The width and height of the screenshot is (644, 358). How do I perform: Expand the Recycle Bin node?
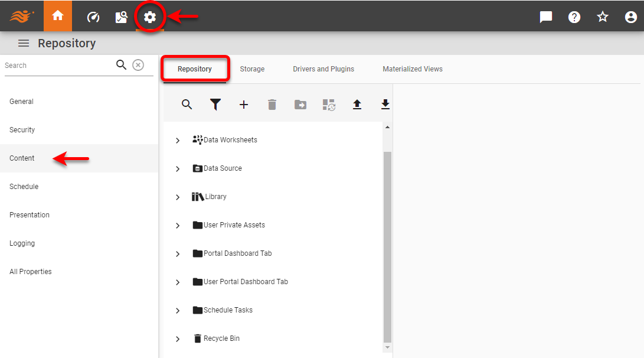pos(177,338)
